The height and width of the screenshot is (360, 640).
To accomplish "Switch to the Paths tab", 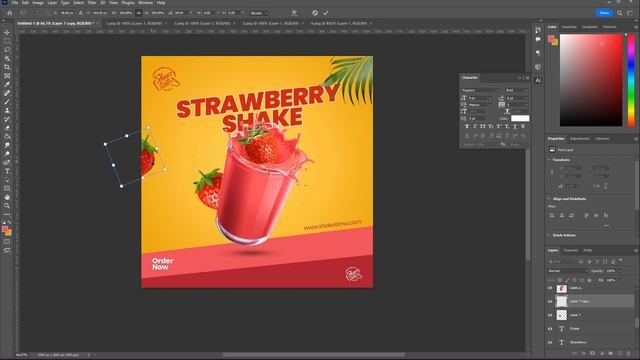I will tap(588, 250).
